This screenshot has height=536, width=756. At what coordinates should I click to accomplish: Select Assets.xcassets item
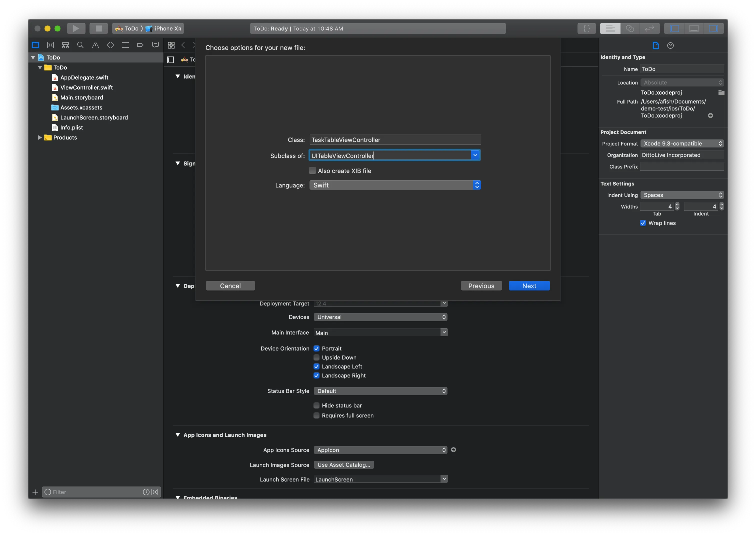(81, 107)
